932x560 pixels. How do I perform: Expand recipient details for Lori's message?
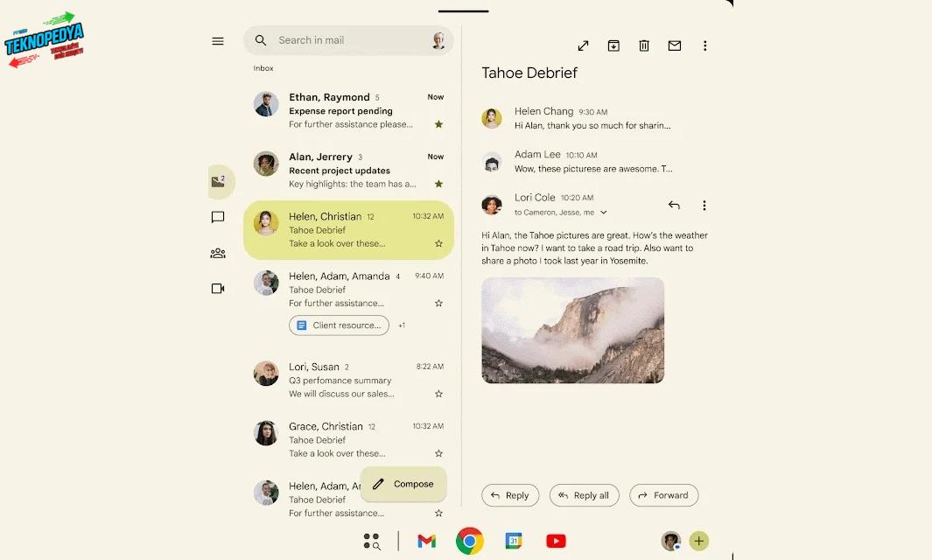pyautogui.click(x=603, y=213)
